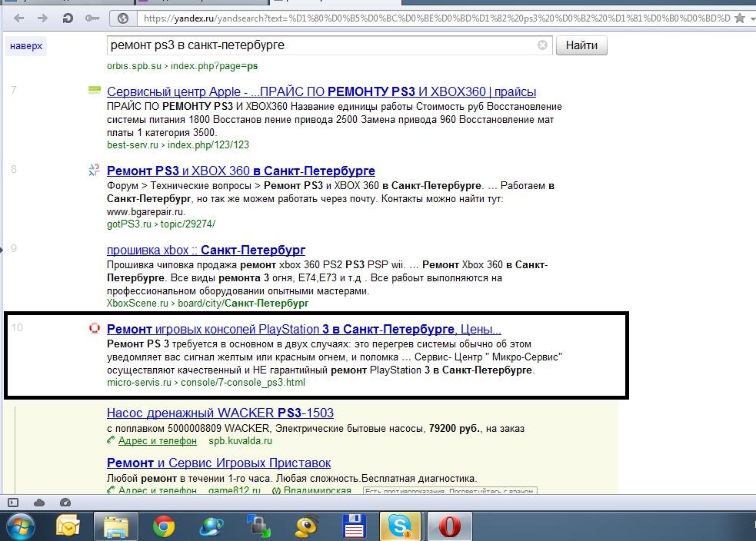Open the XboxScene.ru domain link
The width and height of the screenshot is (756, 541).
coord(138,303)
